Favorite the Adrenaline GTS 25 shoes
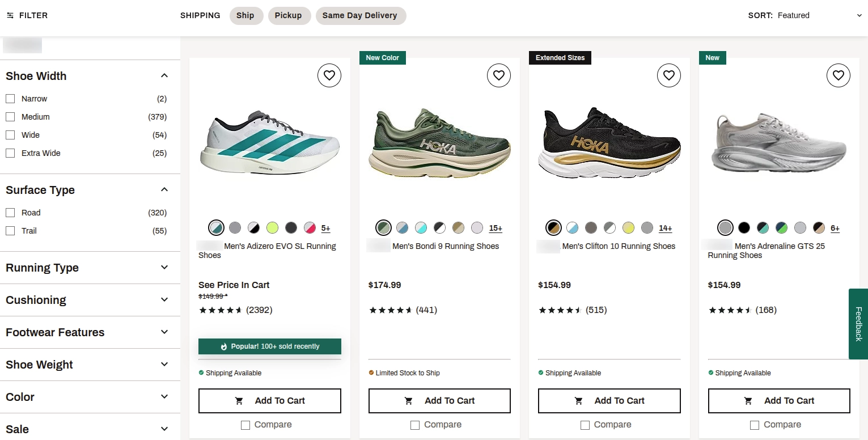 tap(839, 75)
